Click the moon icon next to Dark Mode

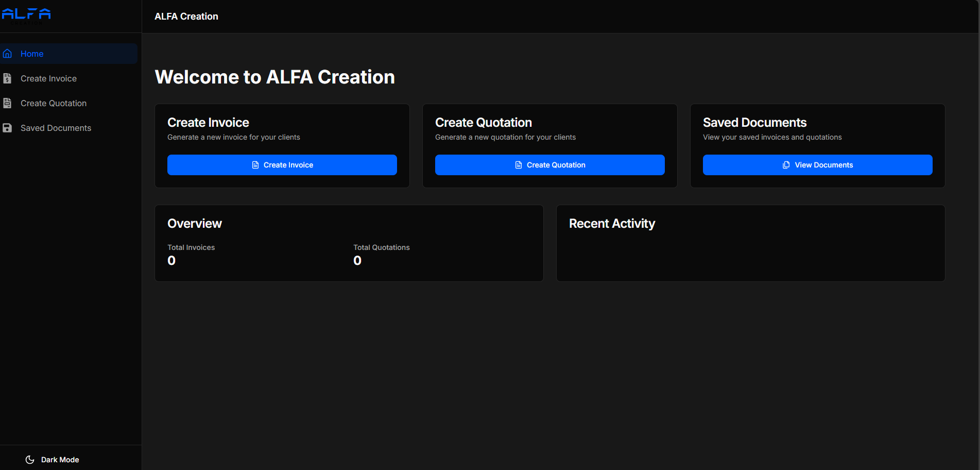29,459
